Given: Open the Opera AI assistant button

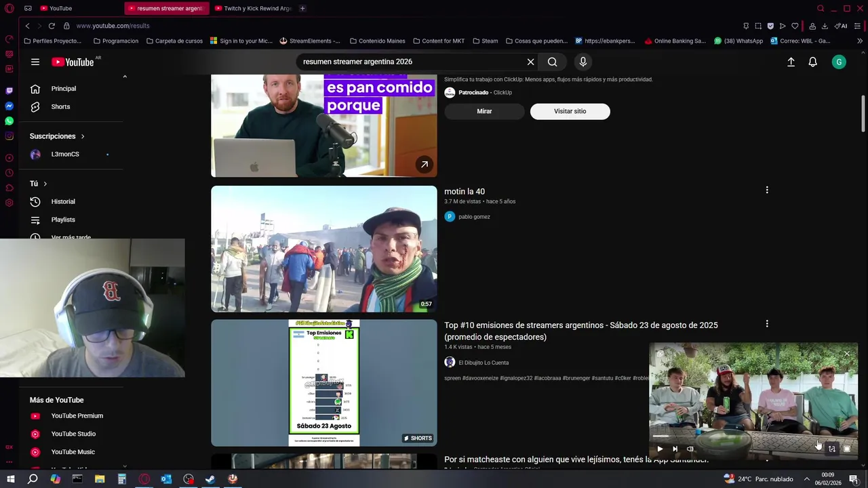Looking at the screenshot, I should (x=841, y=26).
